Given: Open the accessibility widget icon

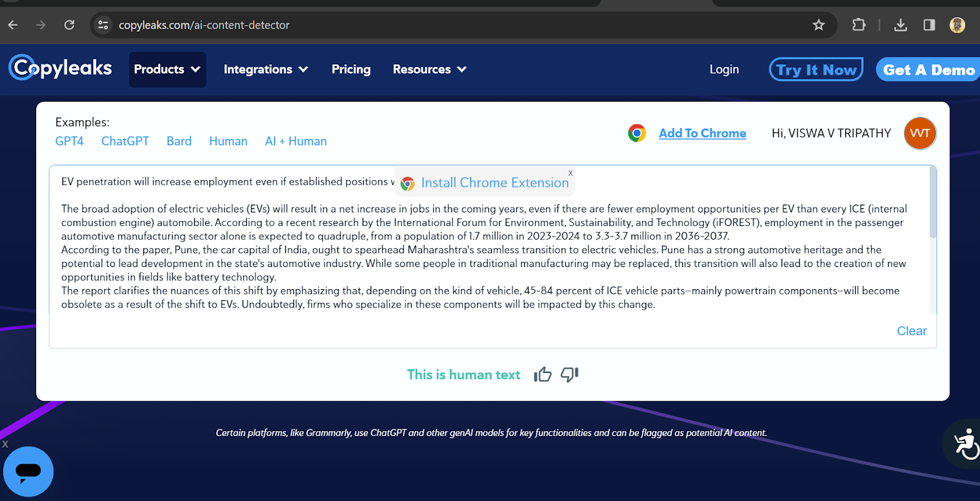Looking at the screenshot, I should (x=965, y=443).
